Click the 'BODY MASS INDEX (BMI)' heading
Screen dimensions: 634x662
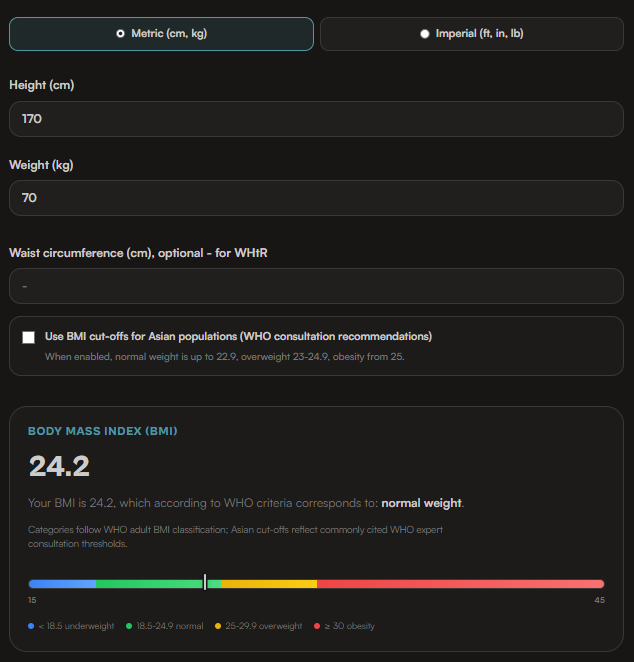click(103, 431)
